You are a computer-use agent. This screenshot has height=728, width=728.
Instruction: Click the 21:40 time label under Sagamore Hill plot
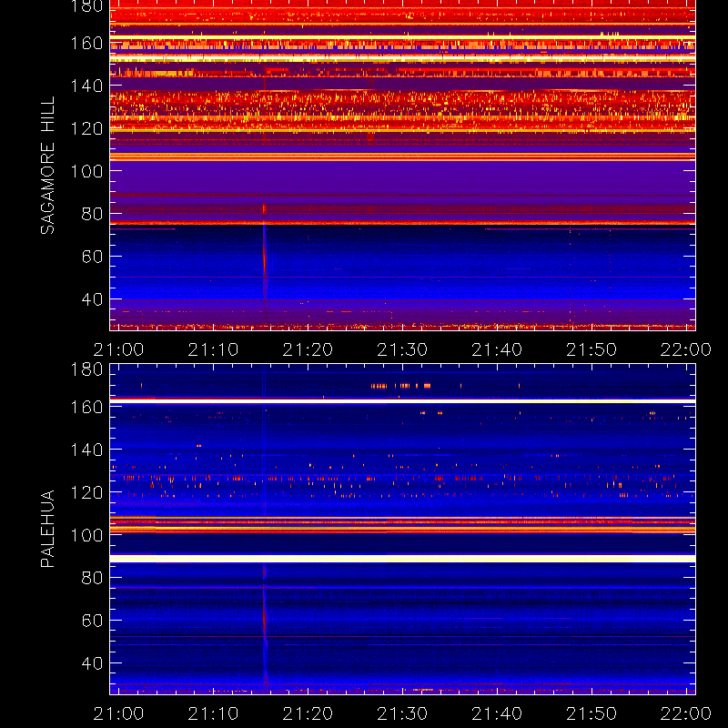coord(497,349)
